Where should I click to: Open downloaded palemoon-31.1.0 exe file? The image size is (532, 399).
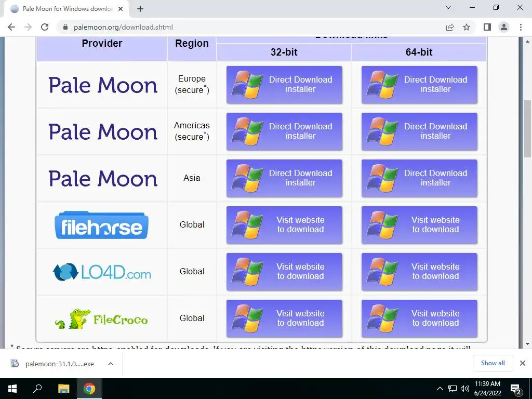point(52,364)
